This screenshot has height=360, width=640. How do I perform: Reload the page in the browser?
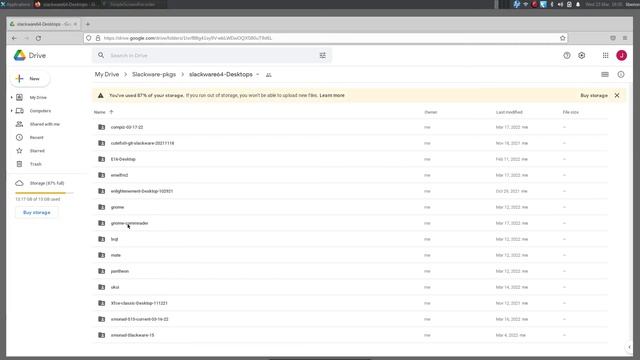[x=38, y=38]
